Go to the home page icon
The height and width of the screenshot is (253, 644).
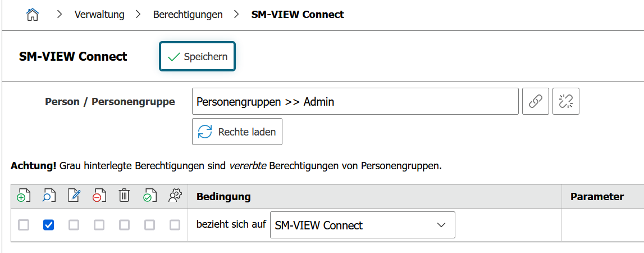click(33, 15)
